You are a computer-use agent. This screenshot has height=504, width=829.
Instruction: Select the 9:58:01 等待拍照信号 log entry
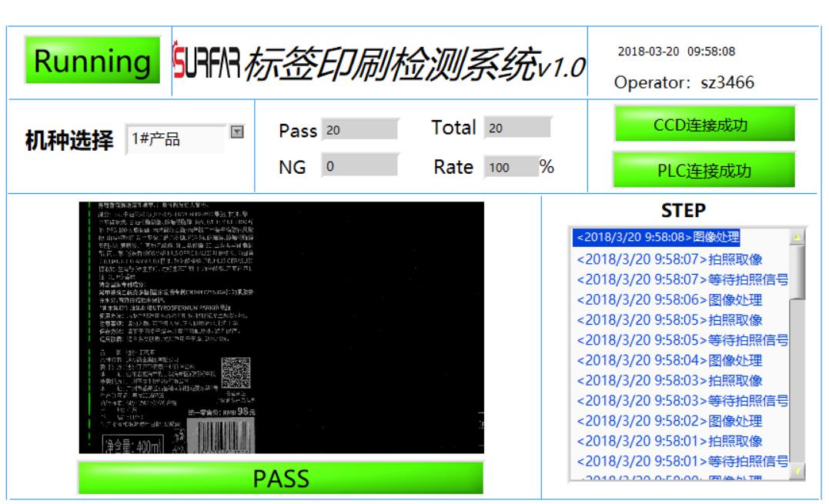[682, 462]
